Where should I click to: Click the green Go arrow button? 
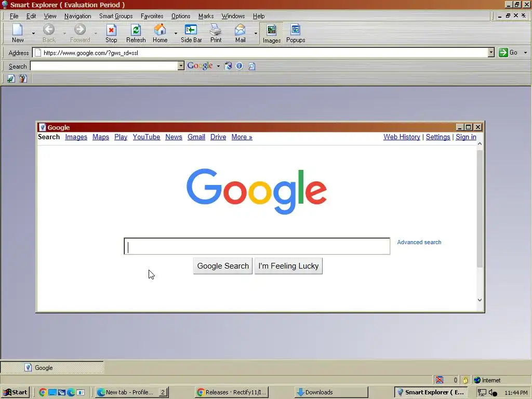pos(503,52)
